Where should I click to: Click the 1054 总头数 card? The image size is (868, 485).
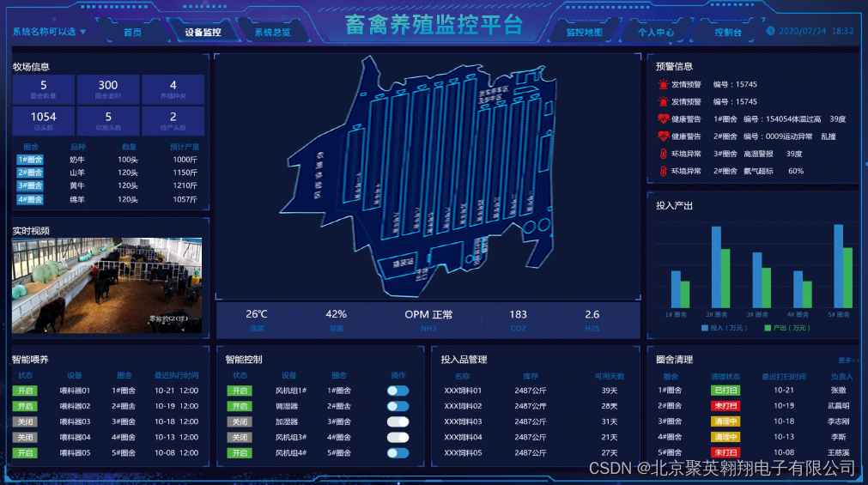pyautogui.click(x=43, y=121)
